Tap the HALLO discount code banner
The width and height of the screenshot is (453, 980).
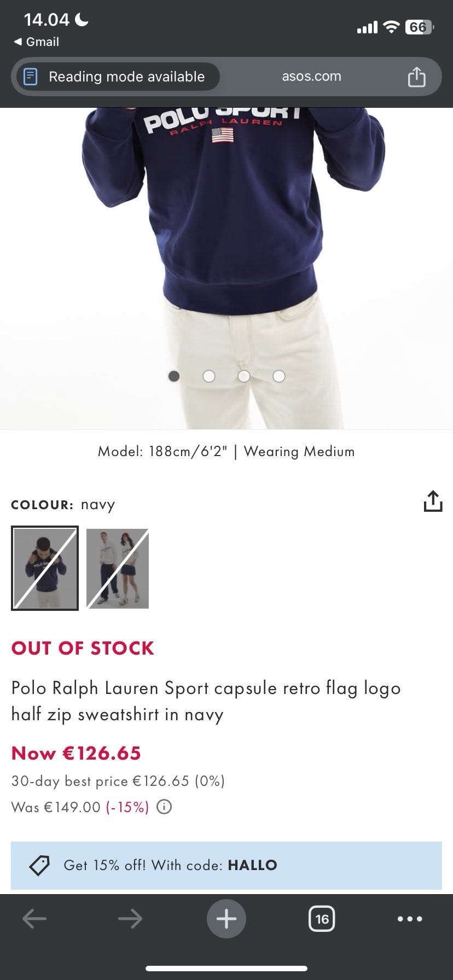(226, 865)
